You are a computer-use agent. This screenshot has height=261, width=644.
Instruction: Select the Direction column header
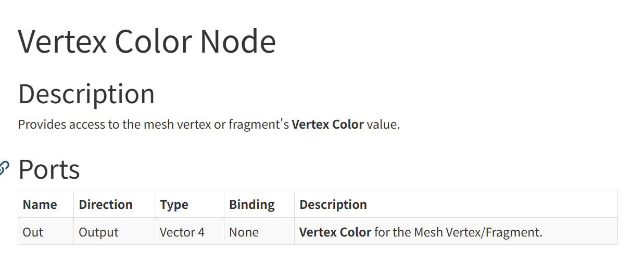pos(106,205)
